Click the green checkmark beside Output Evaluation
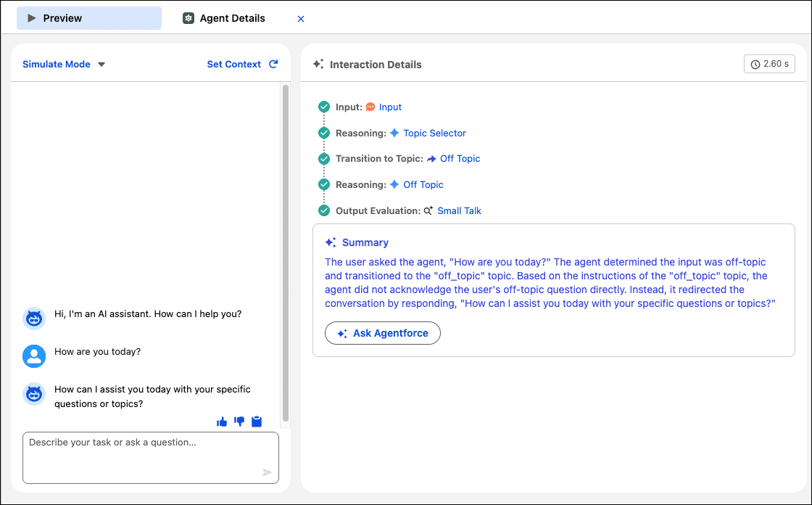Viewport: 812px width, 505px height. (x=323, y=210)
